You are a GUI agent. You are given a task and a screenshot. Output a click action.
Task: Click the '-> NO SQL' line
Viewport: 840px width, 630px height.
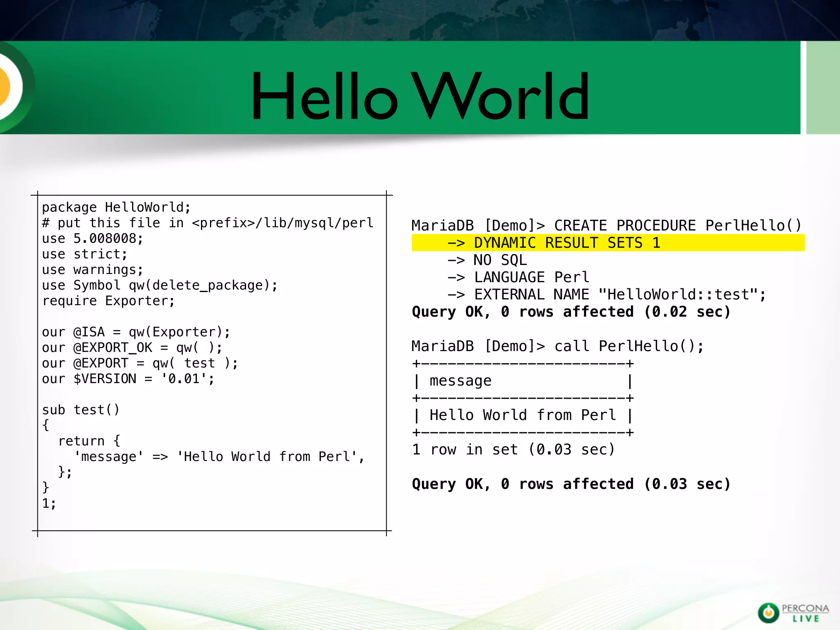pos(487,260)
